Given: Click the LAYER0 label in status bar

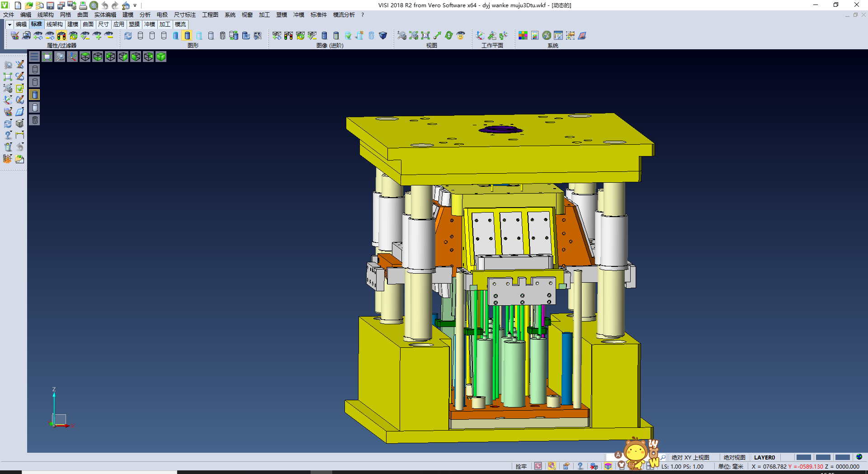Looking at the screenshot, I should (764, 457).
